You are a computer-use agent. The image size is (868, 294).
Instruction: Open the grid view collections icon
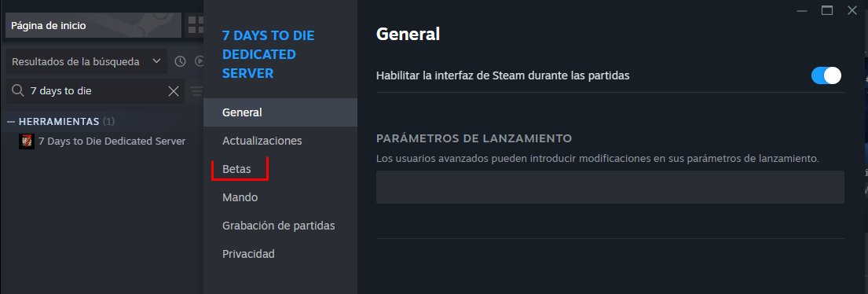(194, 25)
